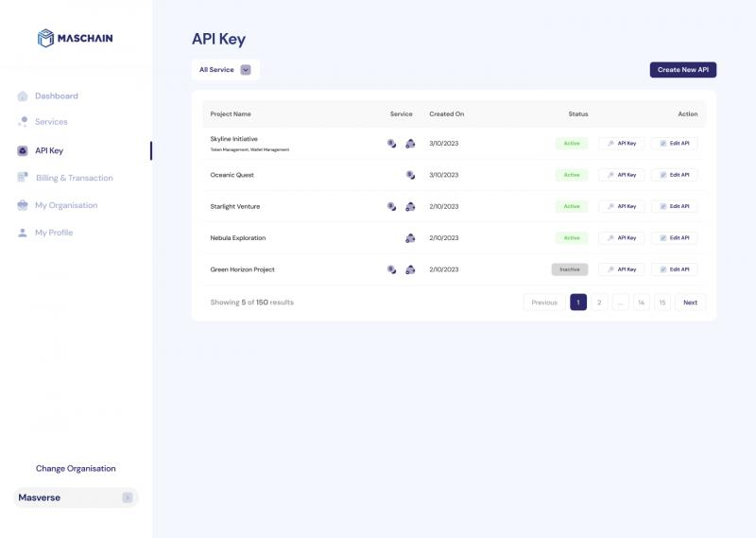Expand the Masverse organisation switcher arrow
Image resolution: width=756 pixels, height=538 pixels.
click(128, 497)
